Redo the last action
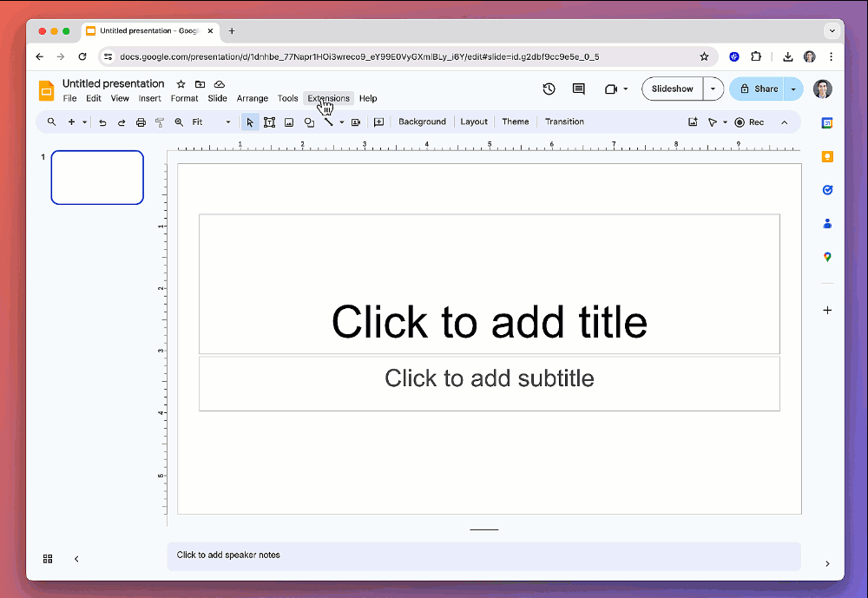This screenshot has width=868, height=598. (x=122, y=122)
